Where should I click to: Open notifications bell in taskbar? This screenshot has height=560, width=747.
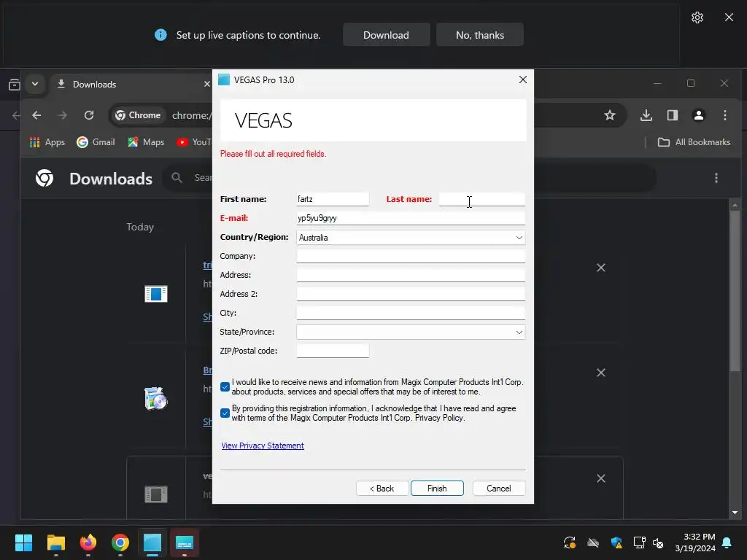pos(727,542)
